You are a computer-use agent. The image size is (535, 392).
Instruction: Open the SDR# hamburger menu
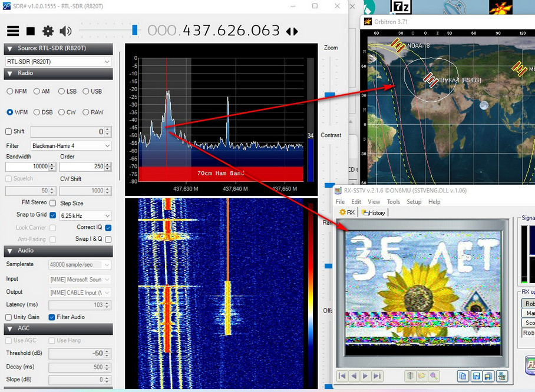(x=13, y=31)
